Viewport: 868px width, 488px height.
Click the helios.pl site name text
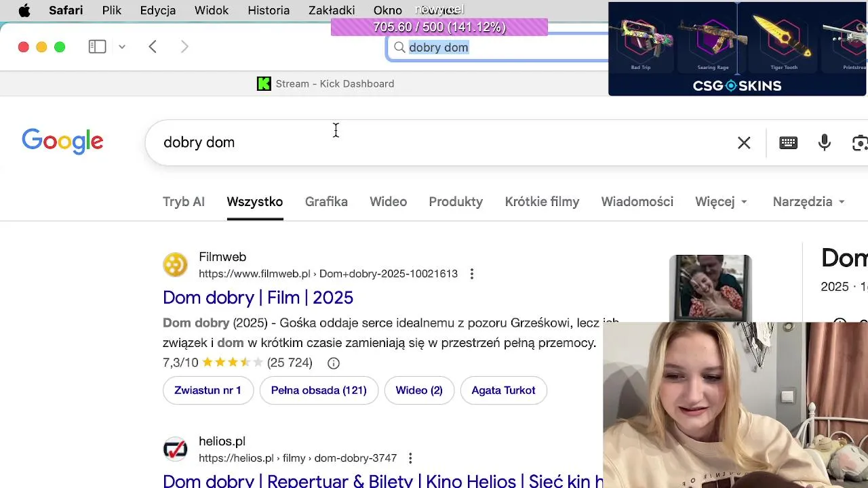222,441
